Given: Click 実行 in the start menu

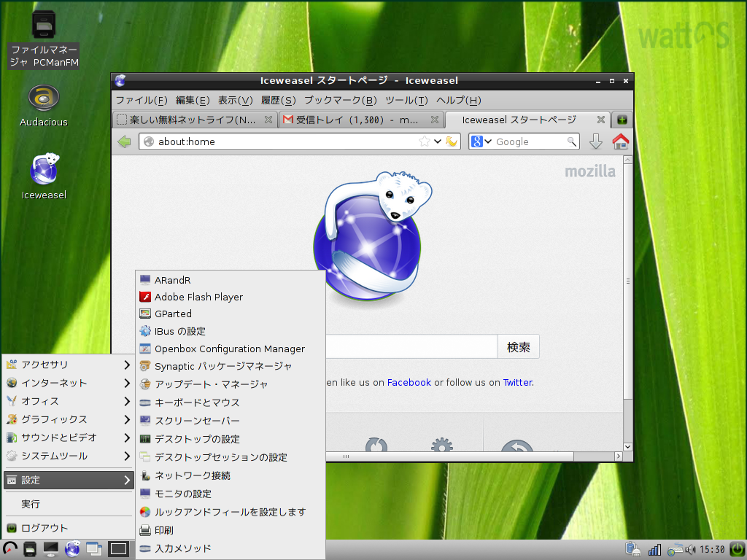Looking at the screenshot, I should click(69, 504).
